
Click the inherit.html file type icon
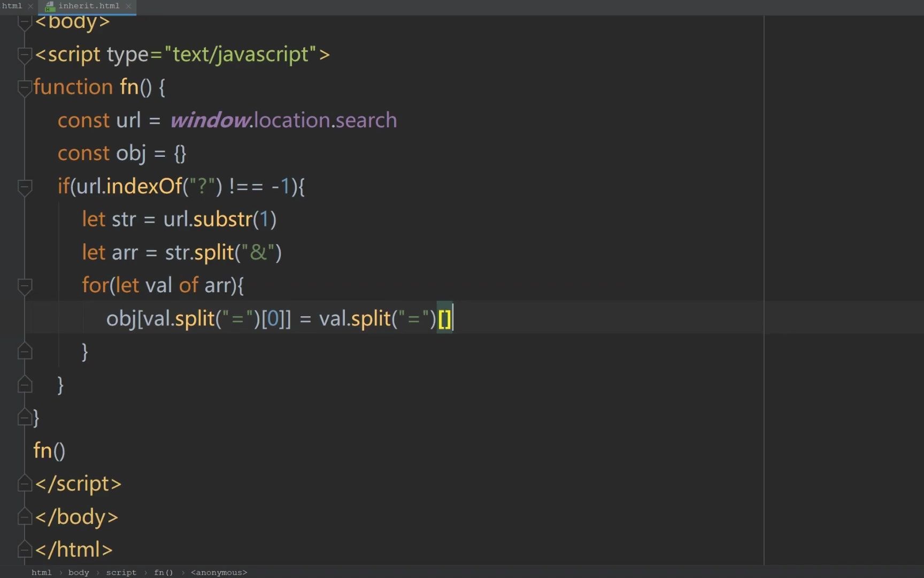pos(50,6)
